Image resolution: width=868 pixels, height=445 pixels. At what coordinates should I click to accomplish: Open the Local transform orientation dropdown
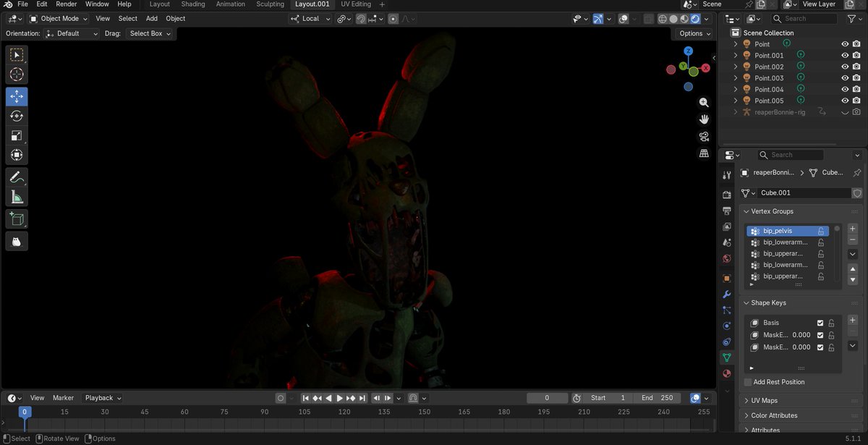click(x=310, y=19)
